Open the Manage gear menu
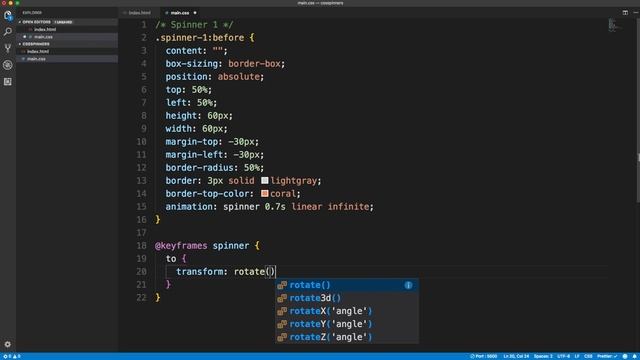The height and width of the screenshot is (360, 640). coord(8,344)
